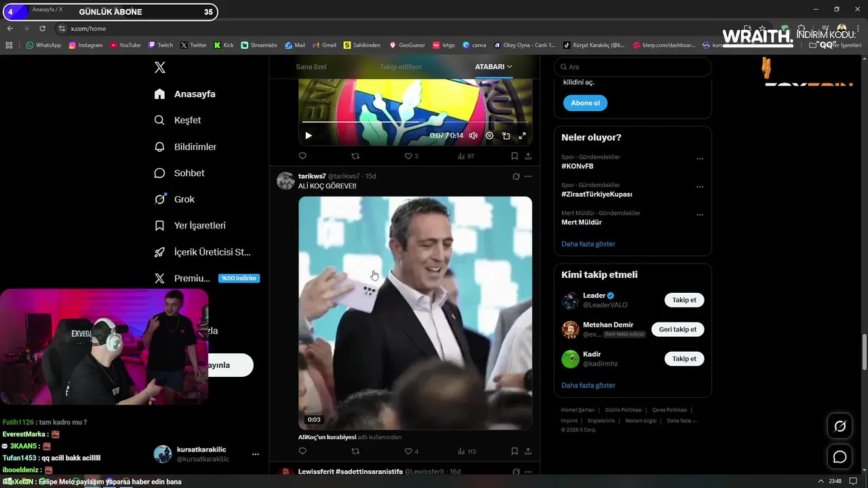Image resolution: width=868 pixels, height=488 pixels.
Task: Seek on top video progress bar
Action: coord(415,122)
